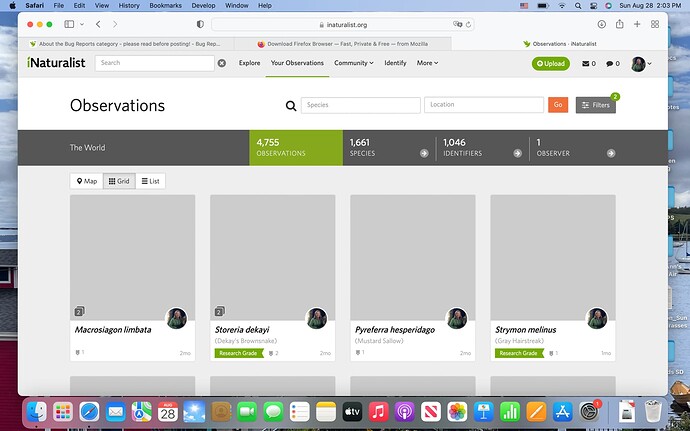Expand the More dropdown menu
The width and height of the screenshot is (690, 431).
pyautogui.click(x=427, y=63)
